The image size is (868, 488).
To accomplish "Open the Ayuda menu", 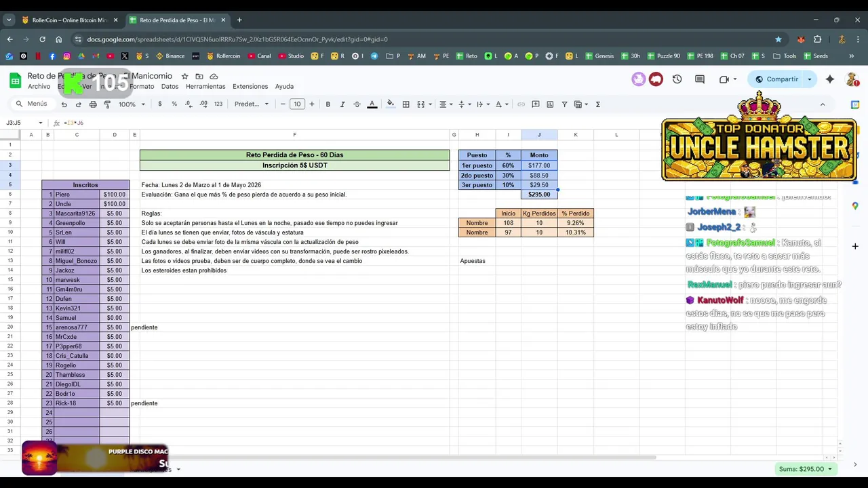I will pyautogui.click(x=284, y=87).
